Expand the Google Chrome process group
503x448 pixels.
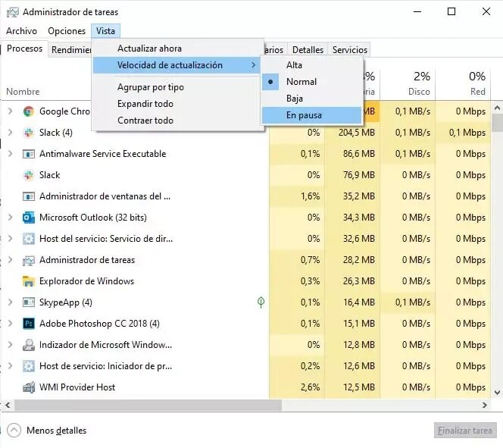11,111
